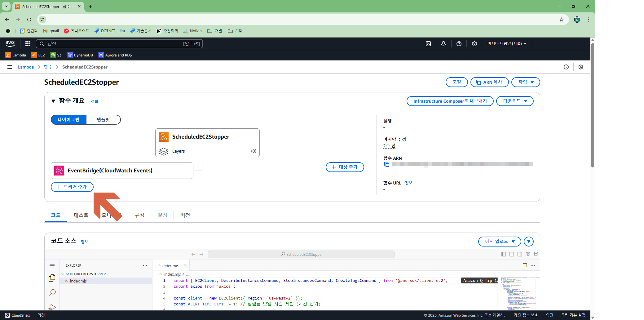Select the 테스트 tab
This screenshot has width=644, height=320.
click(81, 215)
